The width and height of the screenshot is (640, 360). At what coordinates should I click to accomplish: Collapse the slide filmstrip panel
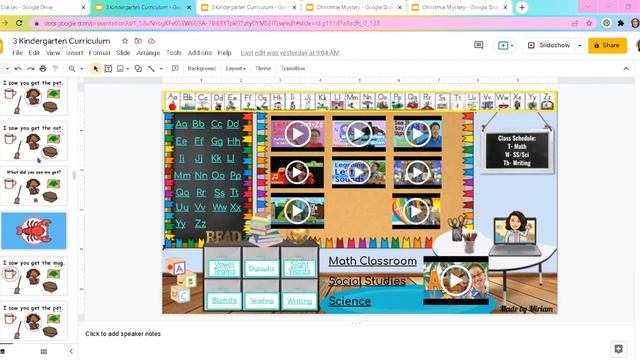tap(71, 351)
